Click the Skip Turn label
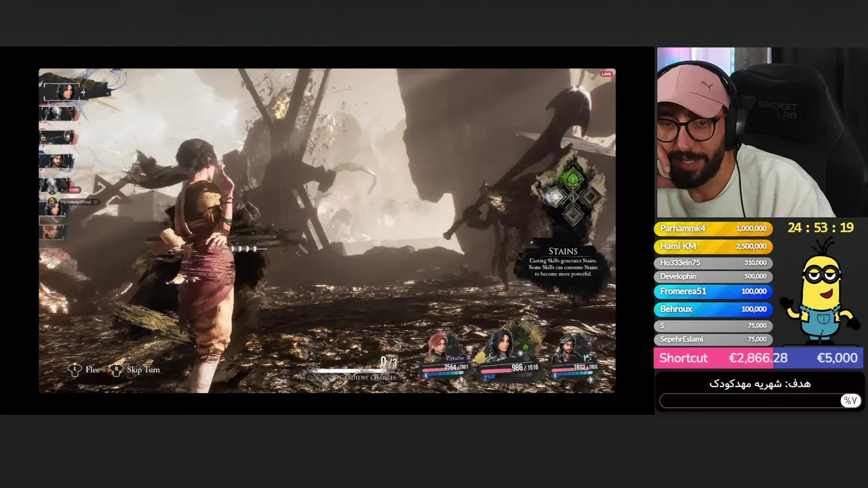Viewport: 868px width, 488px height. [143, 369]
